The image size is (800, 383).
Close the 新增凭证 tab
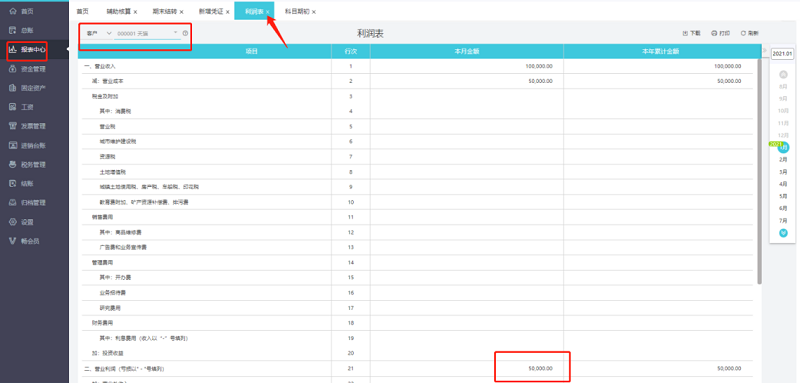pyautogui.click(x=228, y=12)
